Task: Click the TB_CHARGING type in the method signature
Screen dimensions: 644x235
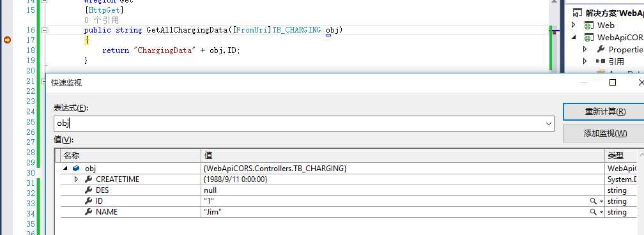Action: click(296, 30)
